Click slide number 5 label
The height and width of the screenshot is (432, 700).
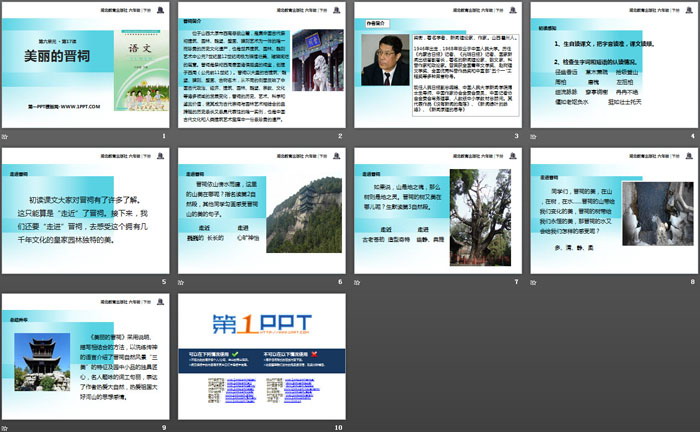pos(164,282)
